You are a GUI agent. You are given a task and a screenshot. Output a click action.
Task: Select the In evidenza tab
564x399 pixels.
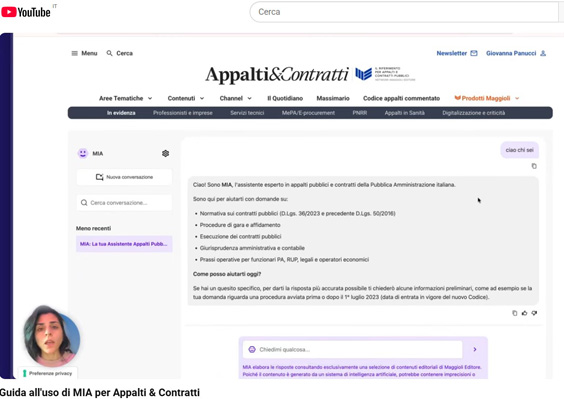pos(121,113)
